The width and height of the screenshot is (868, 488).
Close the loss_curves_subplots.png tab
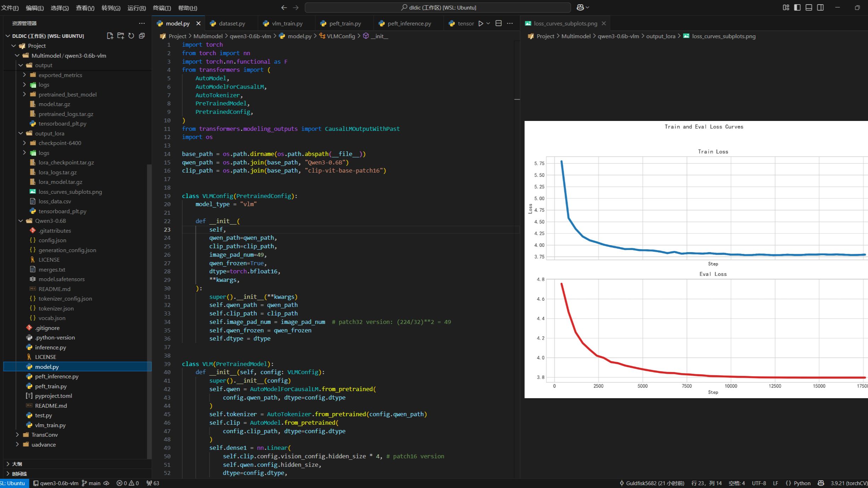604,23
